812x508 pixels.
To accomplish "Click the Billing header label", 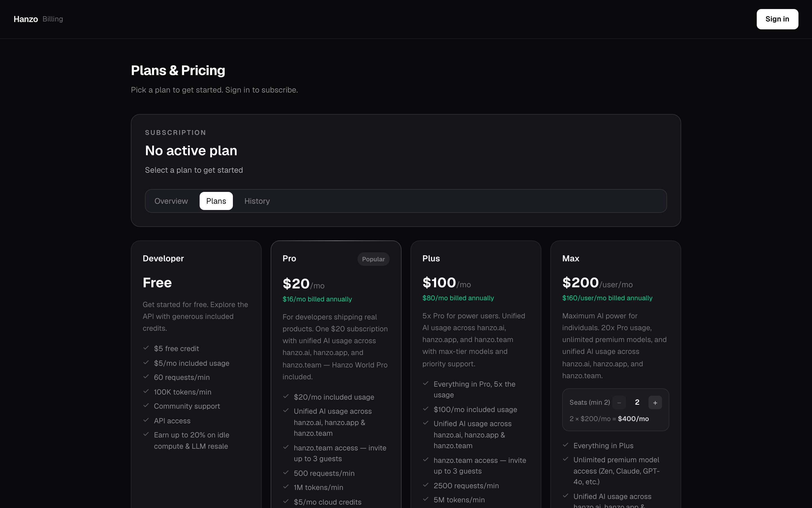I will [53, 19].
